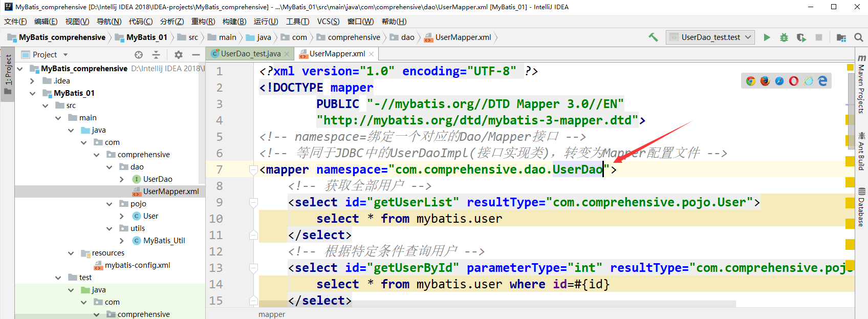Click the scroll-from-source target icon
This screenshot has height=319, width=868.
coord(139,55)
